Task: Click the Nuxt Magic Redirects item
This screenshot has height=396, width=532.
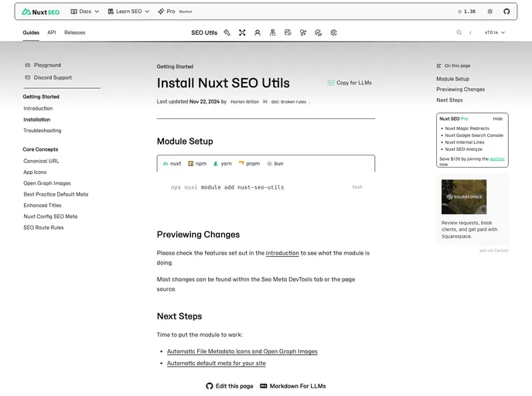Action: (x=467, y=128)
